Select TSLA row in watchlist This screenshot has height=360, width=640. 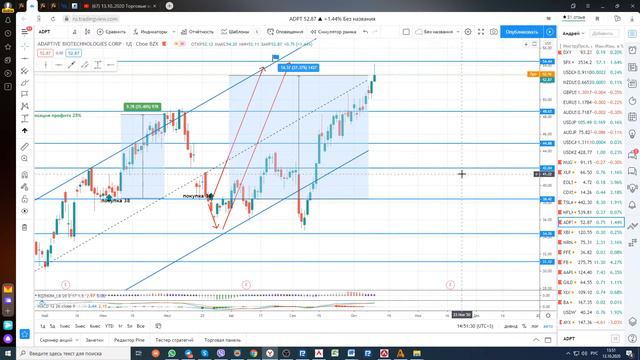(591, 202)
